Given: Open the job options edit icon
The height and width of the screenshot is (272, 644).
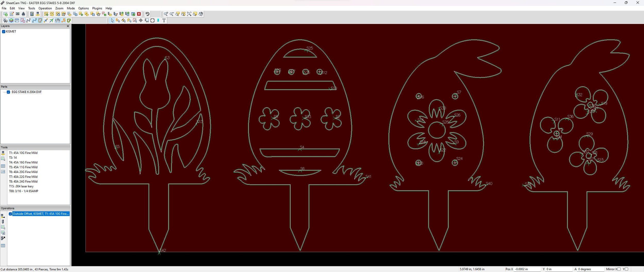Looking at the screenshot, I should pos(12,14).
